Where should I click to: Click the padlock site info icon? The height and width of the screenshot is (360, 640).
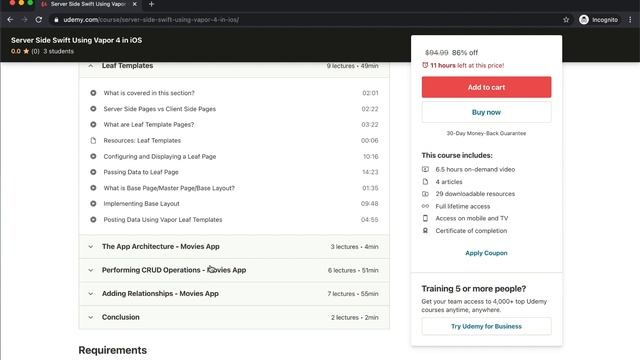click(x=56, y=20)
